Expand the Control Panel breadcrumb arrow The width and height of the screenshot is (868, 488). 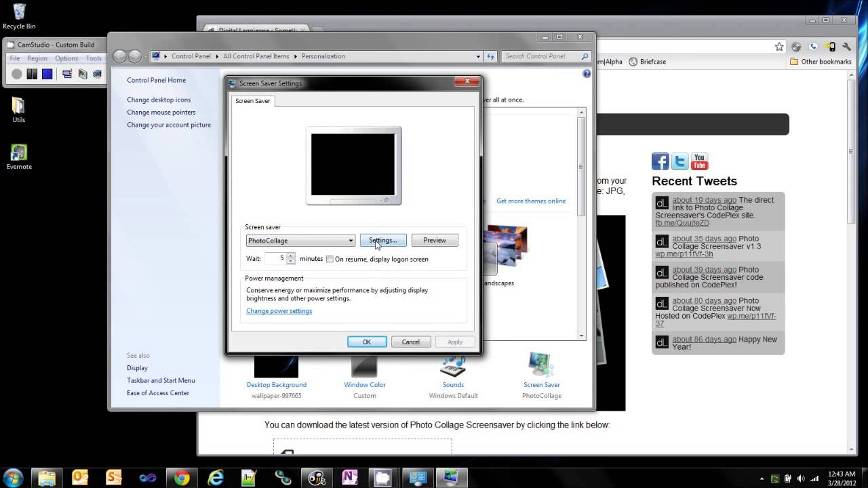217,56
